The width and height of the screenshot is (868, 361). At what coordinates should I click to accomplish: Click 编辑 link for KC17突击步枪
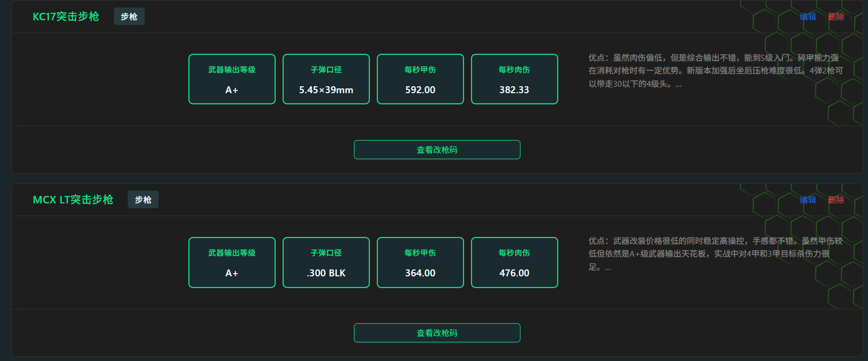click(x=807, y=17)
